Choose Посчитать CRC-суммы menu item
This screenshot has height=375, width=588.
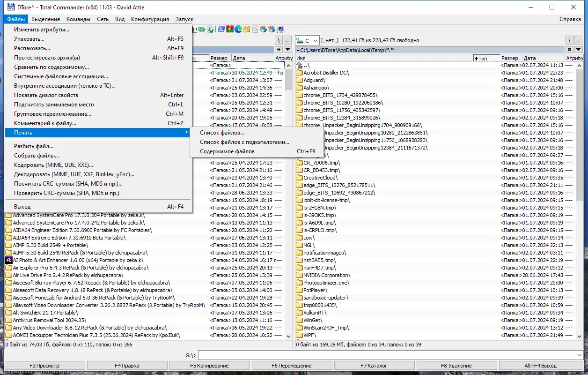click(98, 184)
